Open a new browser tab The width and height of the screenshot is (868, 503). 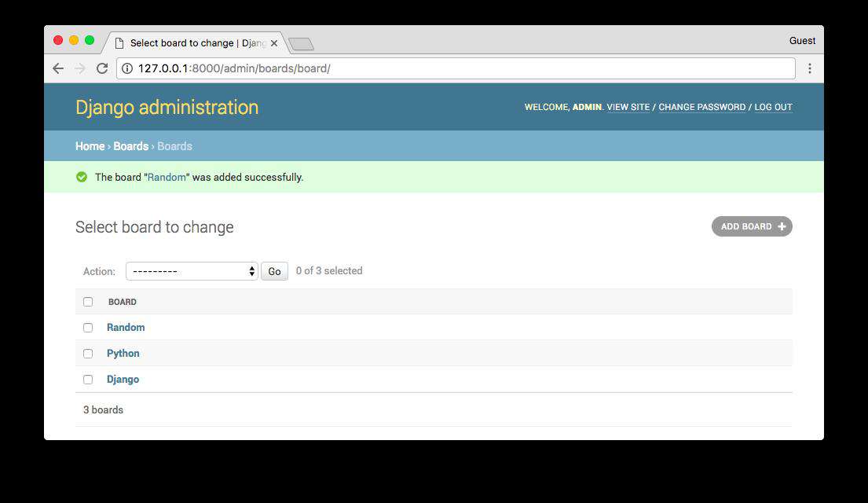(301, 44)
